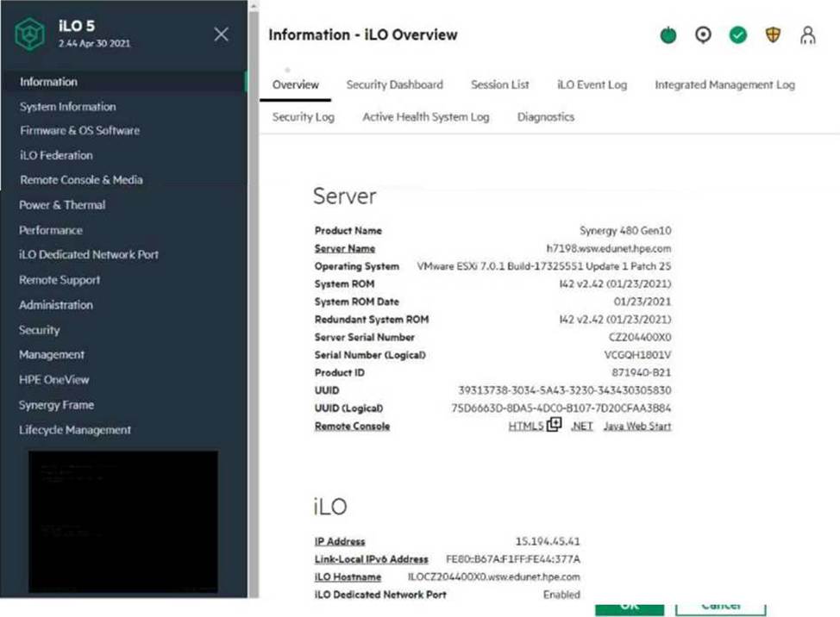Click the IP address 15.194.45.41
The image size is (840, 617).
tap(548, 541)
